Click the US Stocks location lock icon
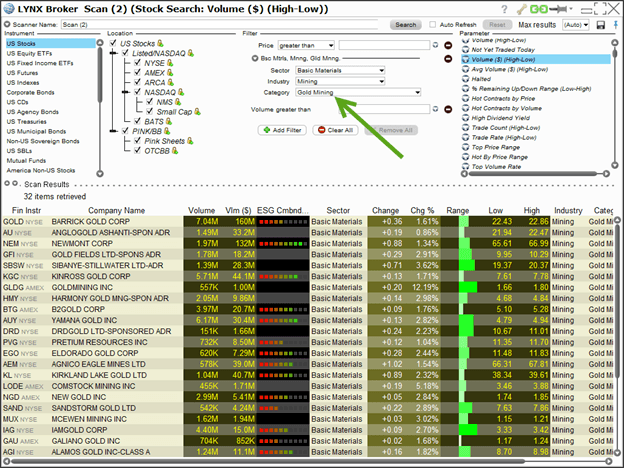The width and height of the screenshot is (624, 468). coord(160,43)
